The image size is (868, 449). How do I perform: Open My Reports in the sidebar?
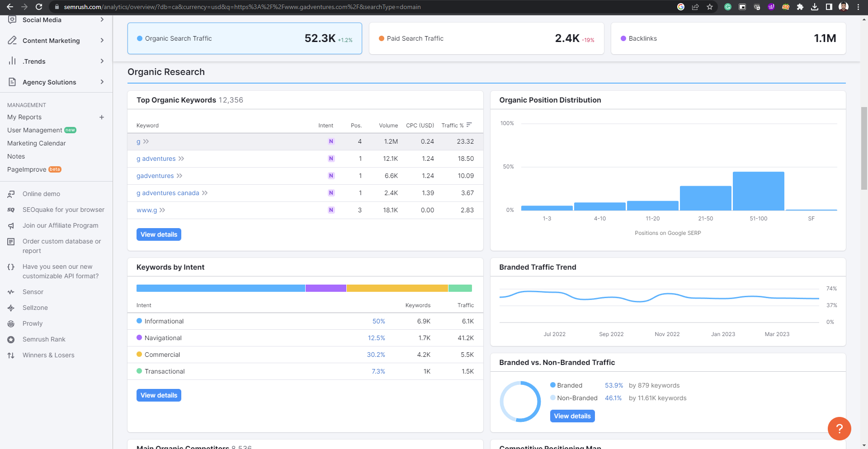coord(24,117)
